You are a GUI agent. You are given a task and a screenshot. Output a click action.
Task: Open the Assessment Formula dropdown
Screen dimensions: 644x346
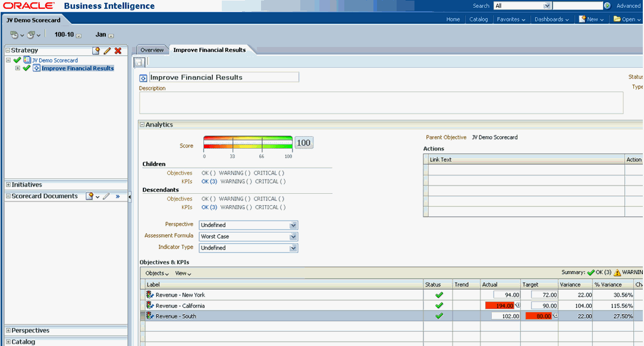click(293, 237)
